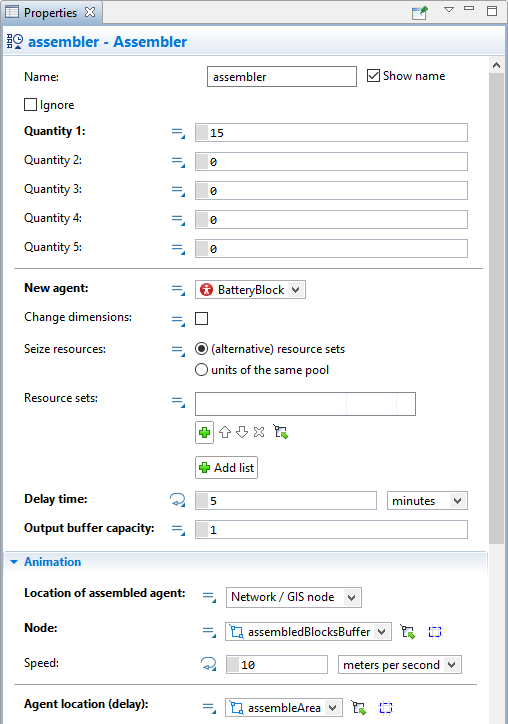Open the New agent BatteryBlock dropdown
The image size is (508, 724).
click(x=250, y=290)
